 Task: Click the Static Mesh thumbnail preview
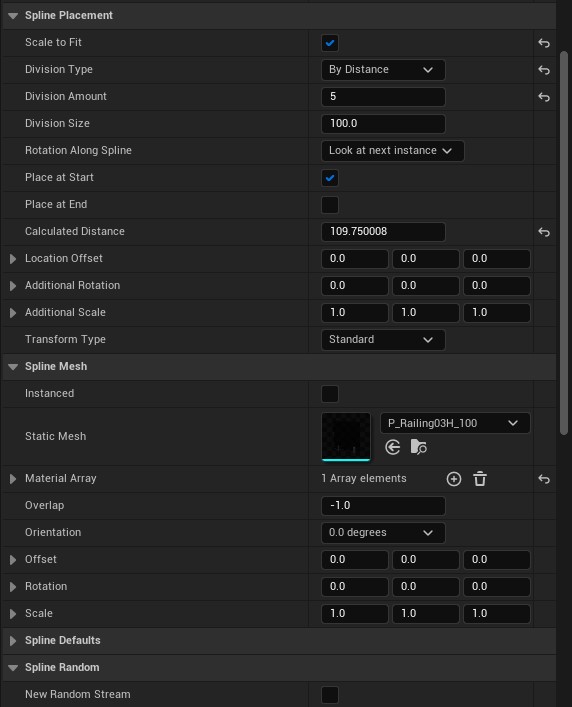tap(346, 436)
